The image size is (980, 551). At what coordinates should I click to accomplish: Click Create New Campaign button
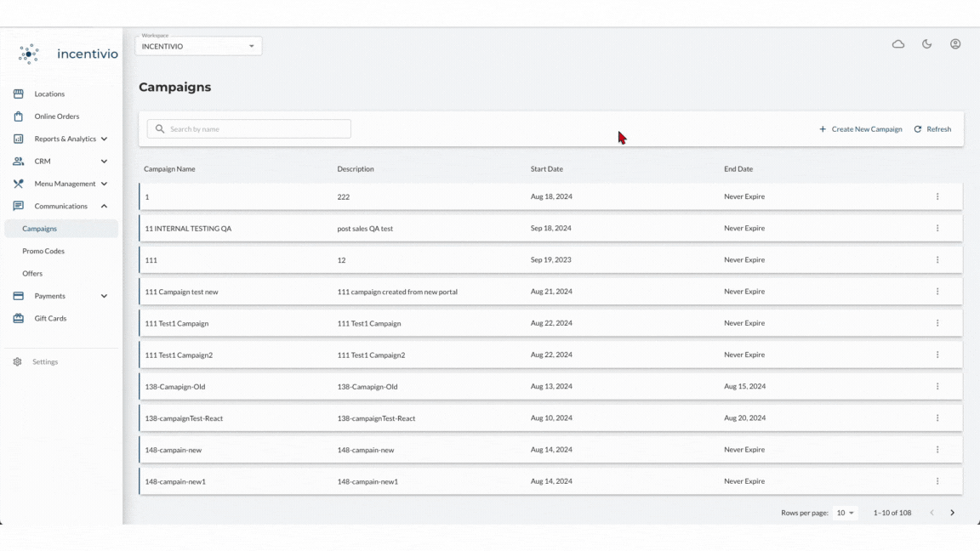[x=861, y=129]
